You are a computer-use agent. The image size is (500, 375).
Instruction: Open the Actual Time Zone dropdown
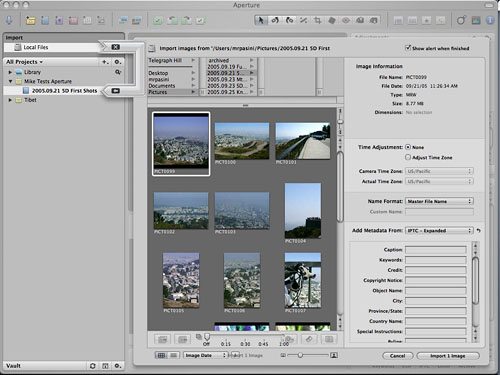439,182
